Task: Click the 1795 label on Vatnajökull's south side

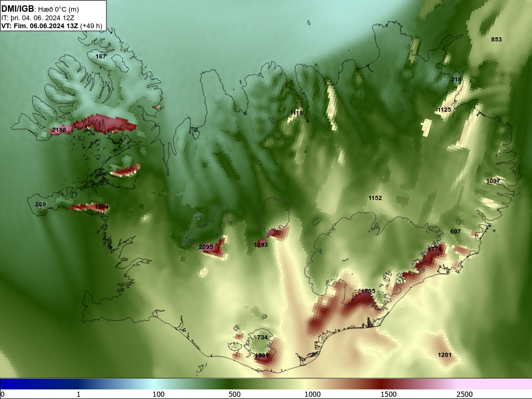Action: click(368, 291)
